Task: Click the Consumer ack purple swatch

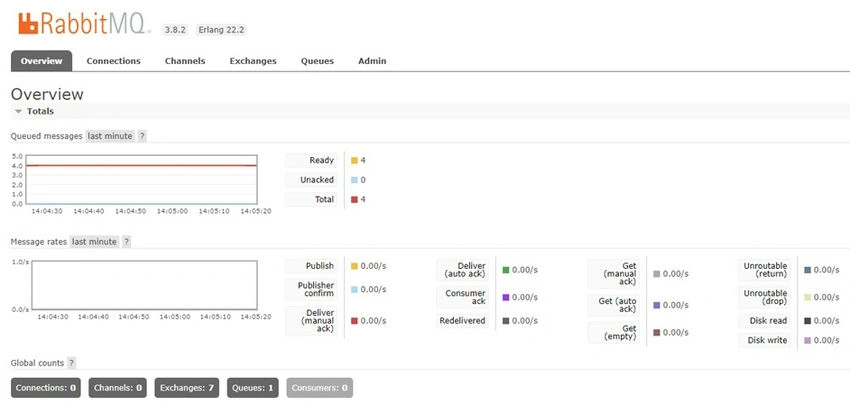Action: point(506,297)
